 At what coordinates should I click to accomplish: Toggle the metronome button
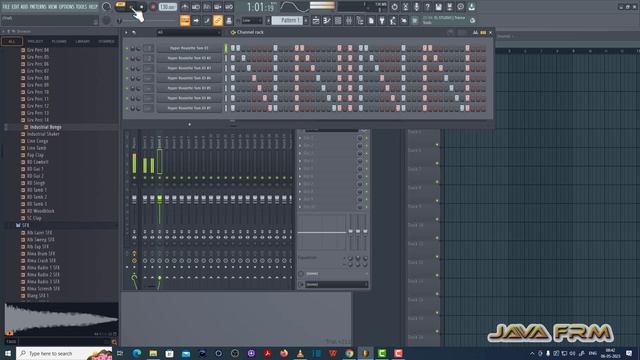pos(184,7)
